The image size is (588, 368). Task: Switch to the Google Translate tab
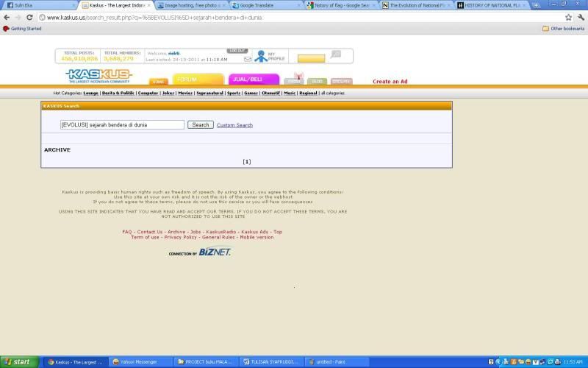click(x=267, y=5)
